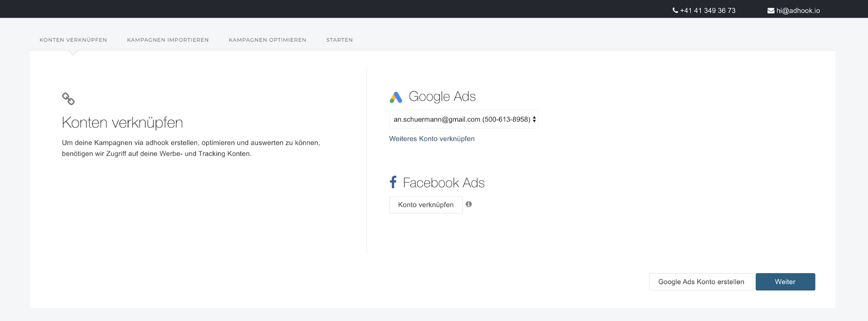Click the hi@adhook.io email address
Screen dimensions: 868x321
pyautogui.click(x=798, y=10)
